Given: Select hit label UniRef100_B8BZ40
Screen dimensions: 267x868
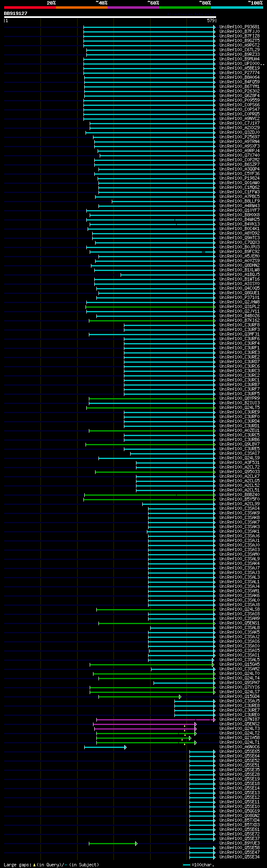Looking at the screenshot, I should (x=239, y=495).
